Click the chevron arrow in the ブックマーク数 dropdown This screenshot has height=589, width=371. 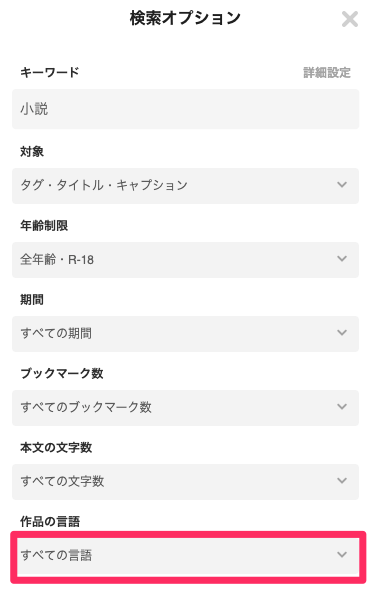[x=342, y=406]
